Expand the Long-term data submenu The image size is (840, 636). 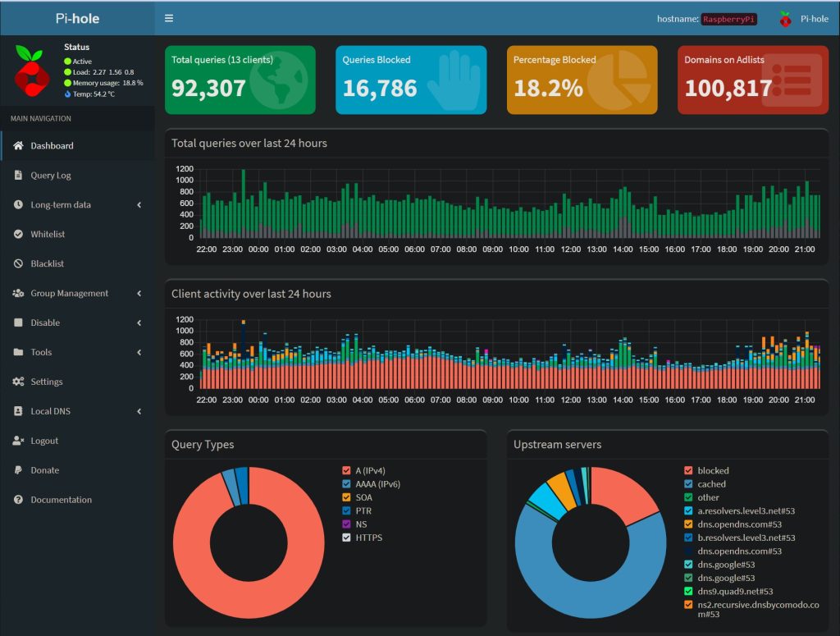click(139, 205)
